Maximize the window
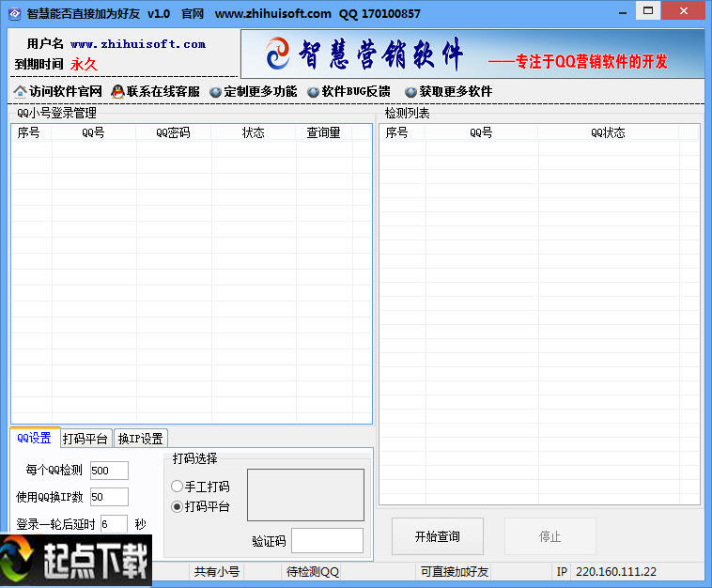 coord(648,11)
